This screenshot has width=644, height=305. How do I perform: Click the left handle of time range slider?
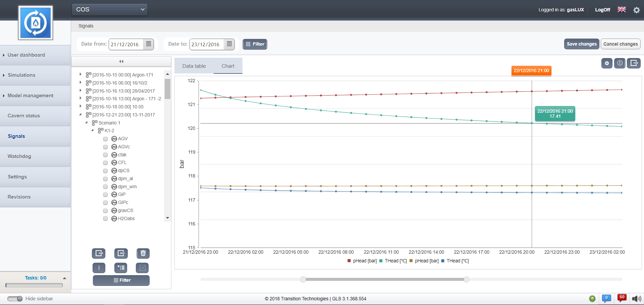[x=303, y=279]
